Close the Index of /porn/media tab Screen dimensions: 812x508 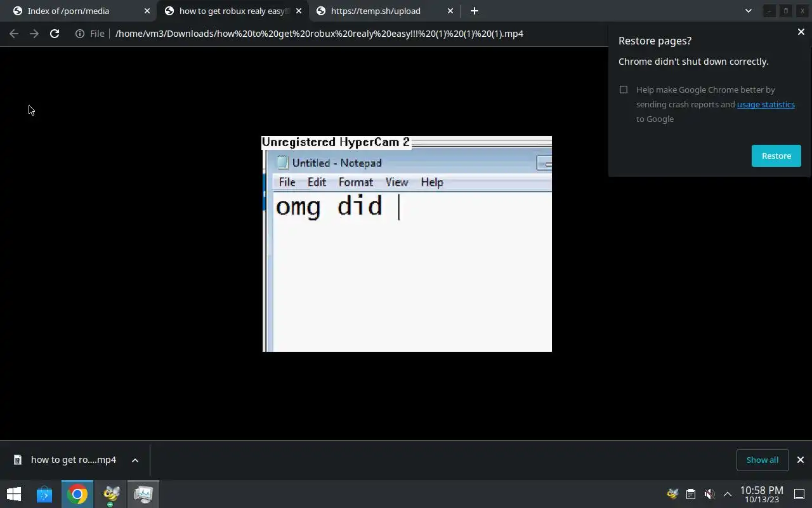[147, 11]
